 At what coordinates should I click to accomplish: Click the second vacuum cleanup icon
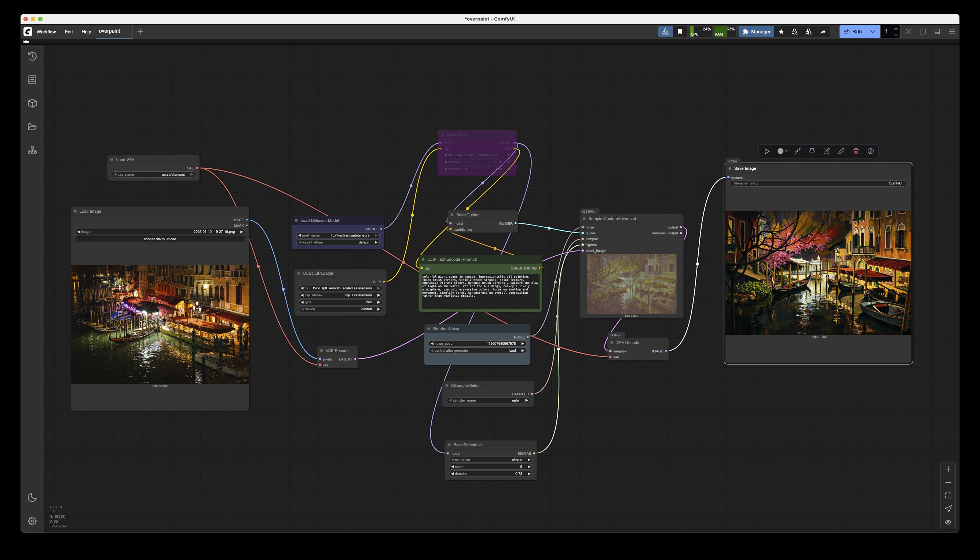pos(808,32)
